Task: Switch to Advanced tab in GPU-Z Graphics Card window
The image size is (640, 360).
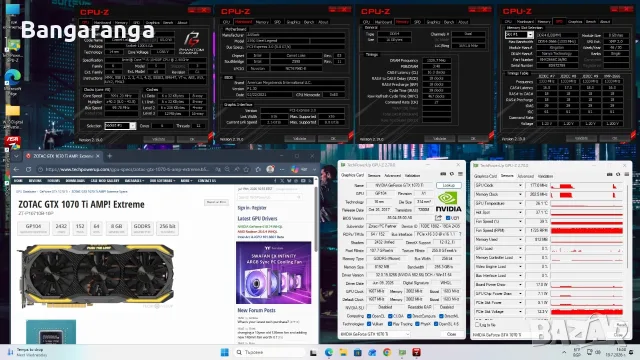Action: [x=392, y=176]
